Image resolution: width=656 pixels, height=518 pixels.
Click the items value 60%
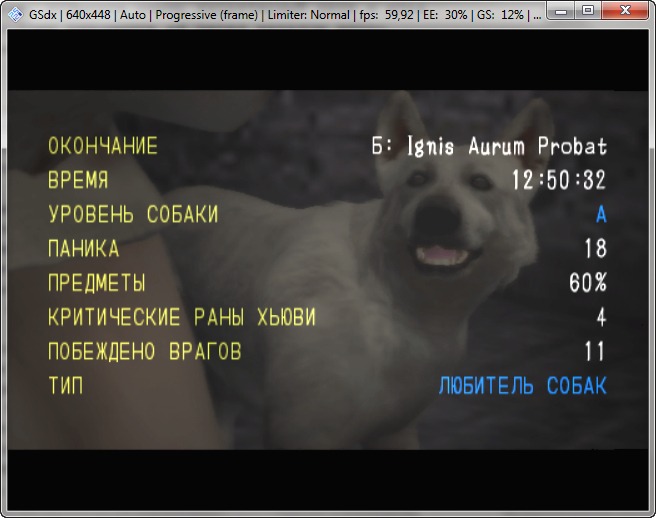[x=588, y=282]
